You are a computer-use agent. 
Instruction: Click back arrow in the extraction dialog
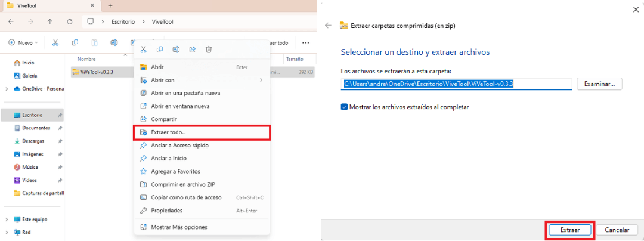click(328, 26)
